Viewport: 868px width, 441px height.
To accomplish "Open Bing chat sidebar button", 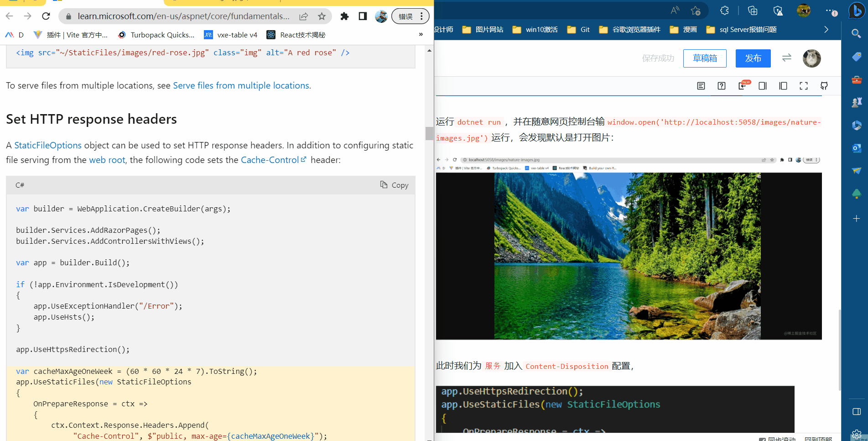I will click(x=857, y=10).
